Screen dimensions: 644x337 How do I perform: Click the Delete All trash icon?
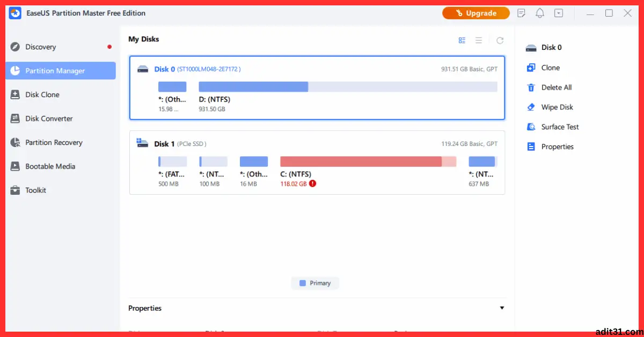(x=531, y=87)
